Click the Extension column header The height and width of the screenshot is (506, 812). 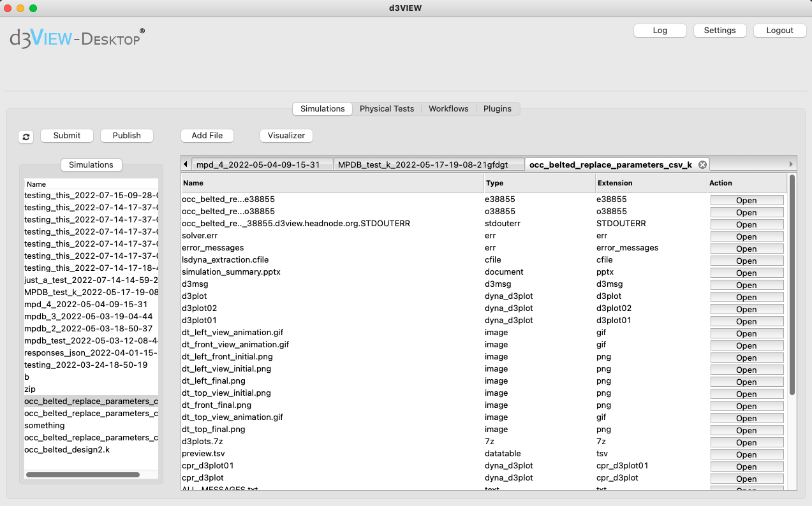(651, 183)
